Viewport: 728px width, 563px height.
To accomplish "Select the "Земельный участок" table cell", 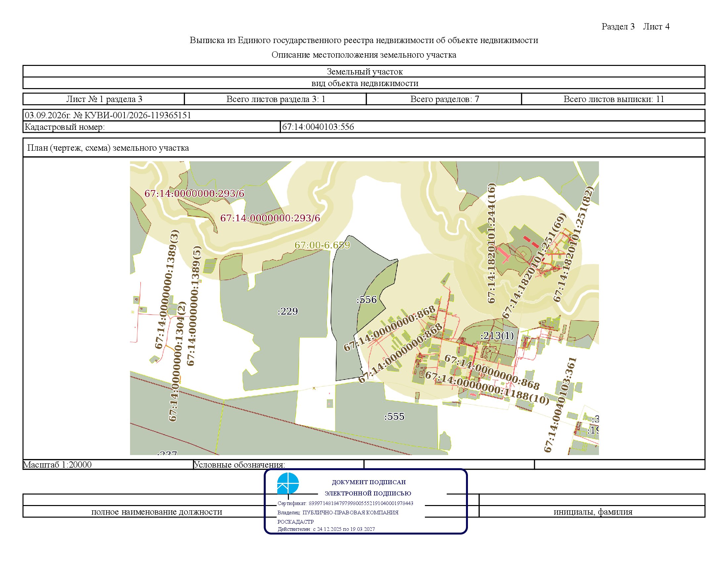I will 364,72.
